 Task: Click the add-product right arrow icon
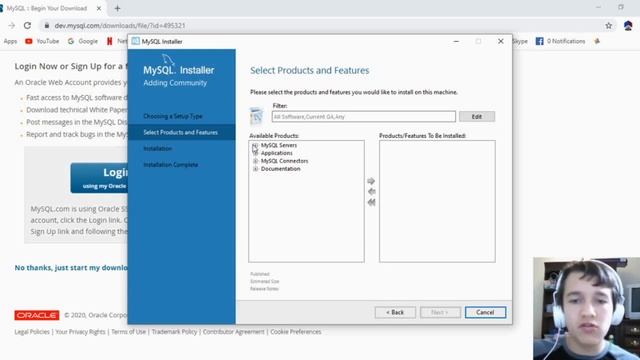[371, 181]
